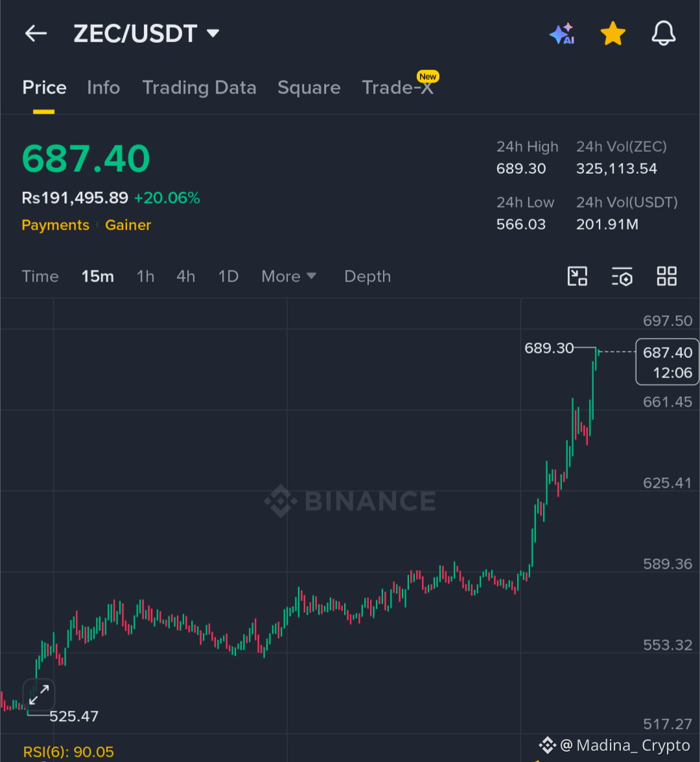Open chart indicator settings icon

(622, 276)
